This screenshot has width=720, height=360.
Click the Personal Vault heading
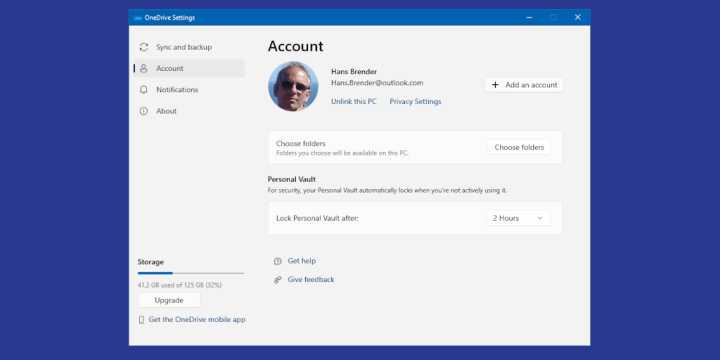coord(292,180)
